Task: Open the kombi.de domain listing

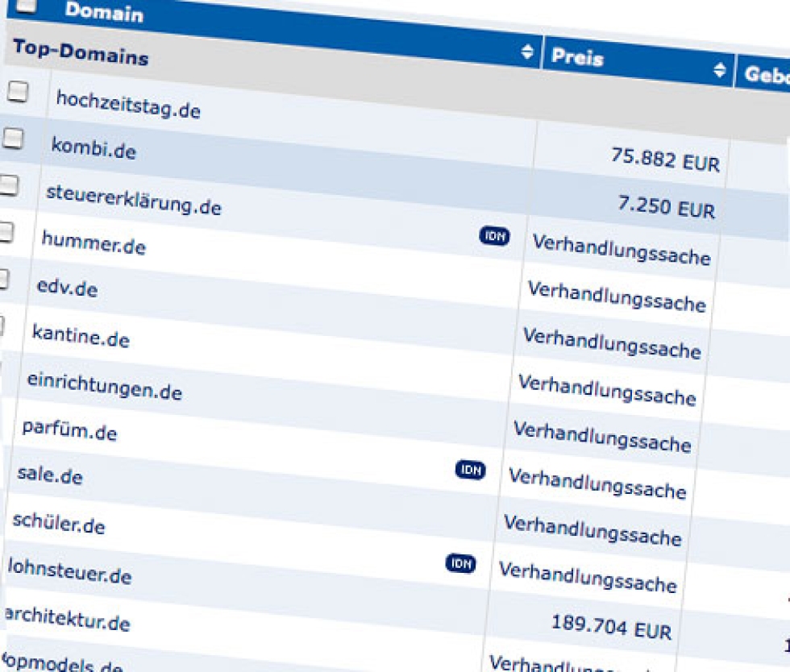Action: (94, 149)
